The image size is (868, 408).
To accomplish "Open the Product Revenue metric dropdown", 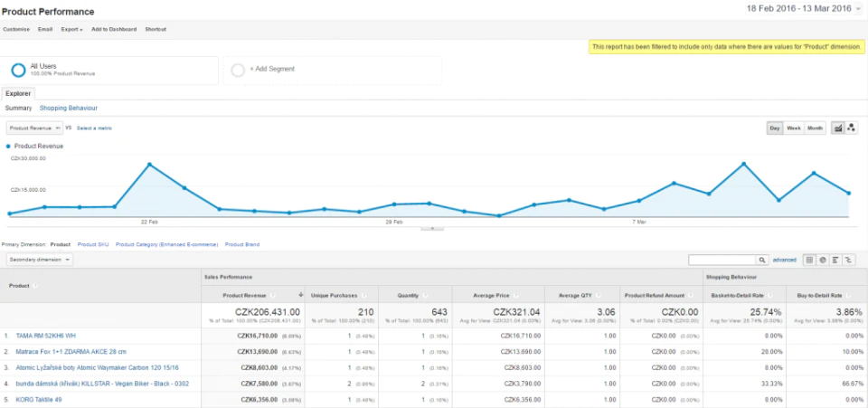I will tap(34, 128).
